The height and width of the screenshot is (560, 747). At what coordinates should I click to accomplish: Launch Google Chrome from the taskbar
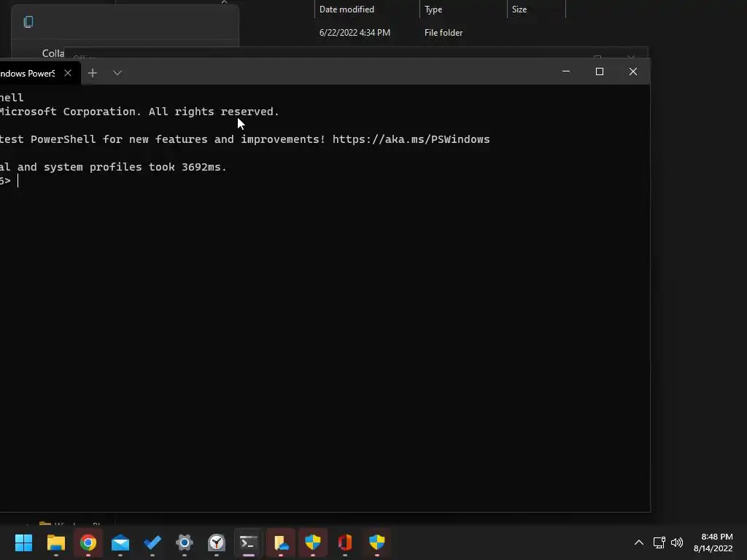tap(88, 542)
